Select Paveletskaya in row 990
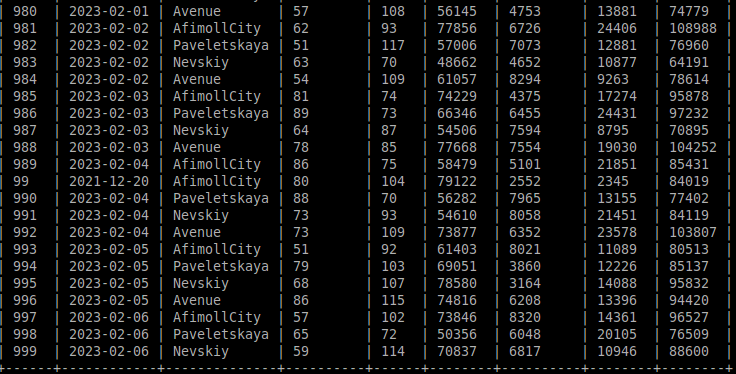 point(221,198)
